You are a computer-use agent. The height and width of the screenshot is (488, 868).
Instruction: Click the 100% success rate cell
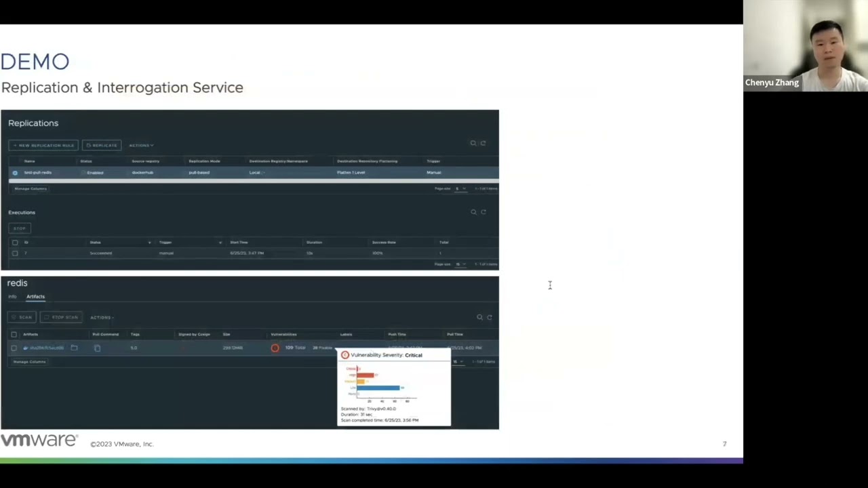point(377,253)
